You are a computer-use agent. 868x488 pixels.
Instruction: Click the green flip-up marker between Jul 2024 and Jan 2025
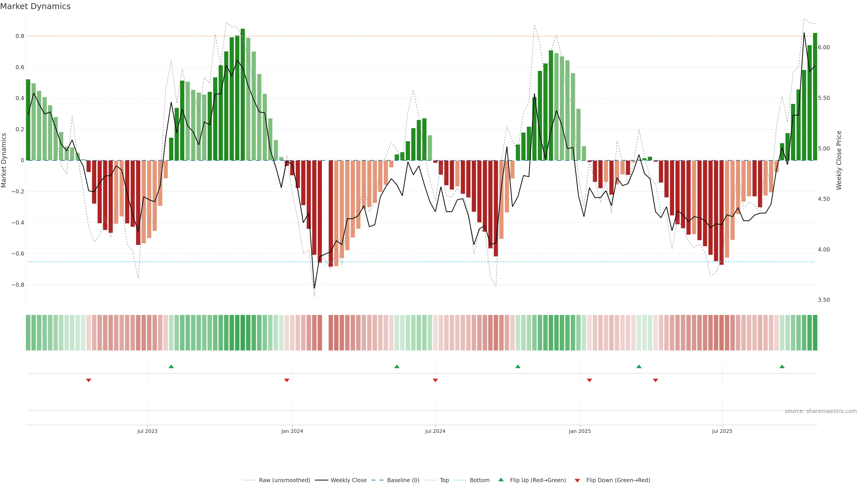point(518,366)
